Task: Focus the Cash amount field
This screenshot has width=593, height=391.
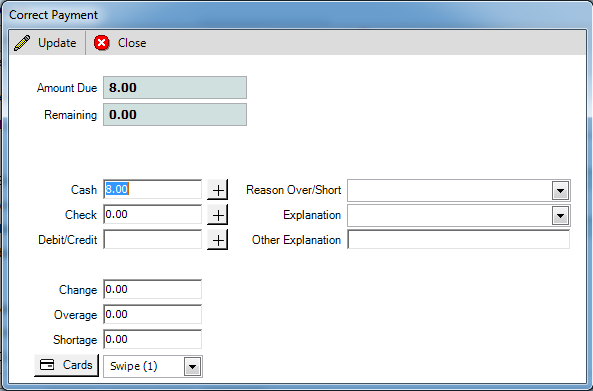Action: (x=152, y=189)
